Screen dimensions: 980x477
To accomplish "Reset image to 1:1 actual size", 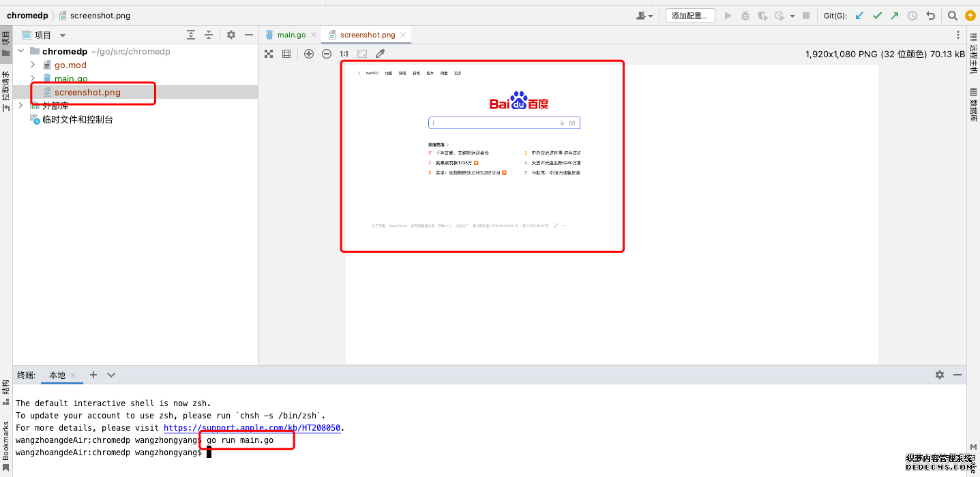I will click(344, 54).
